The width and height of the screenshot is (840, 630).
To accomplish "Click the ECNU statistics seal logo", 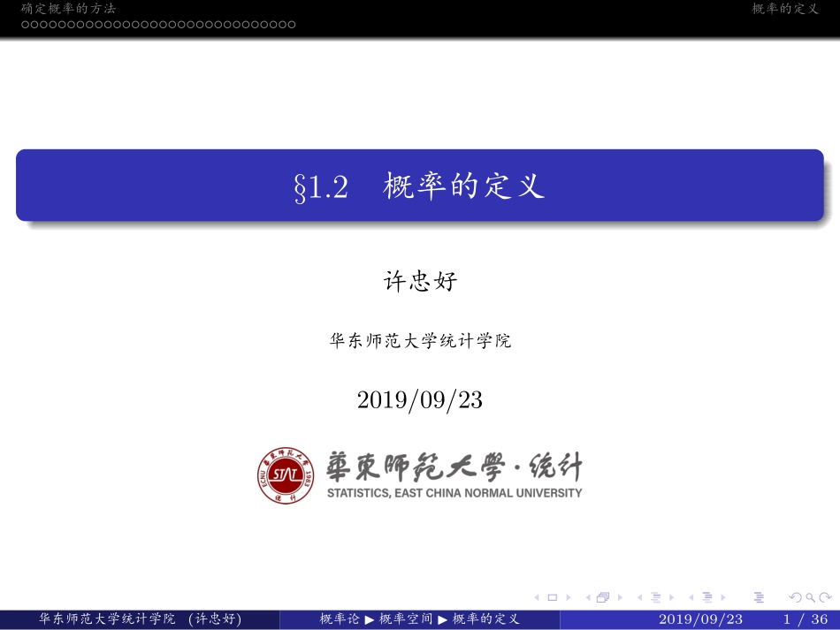I will [285, 474].
